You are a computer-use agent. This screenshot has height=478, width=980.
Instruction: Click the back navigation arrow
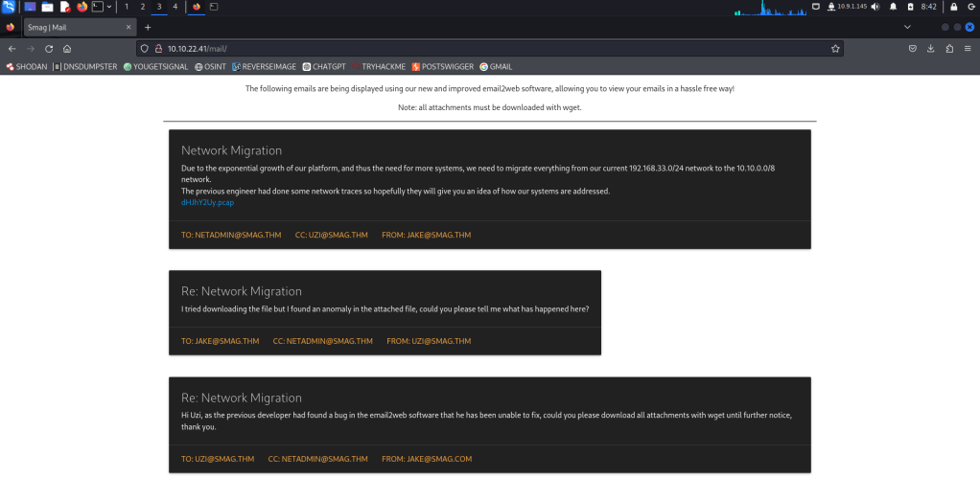tap(12, 48)
